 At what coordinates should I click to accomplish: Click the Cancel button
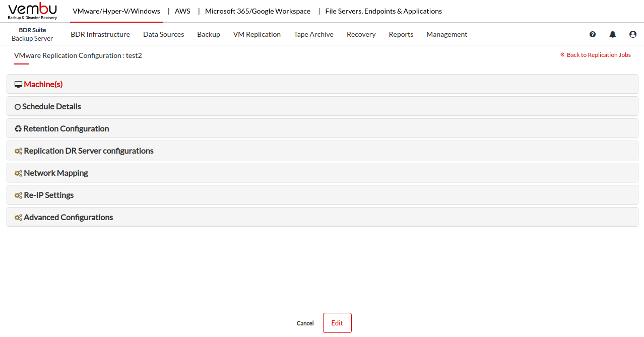305,323
